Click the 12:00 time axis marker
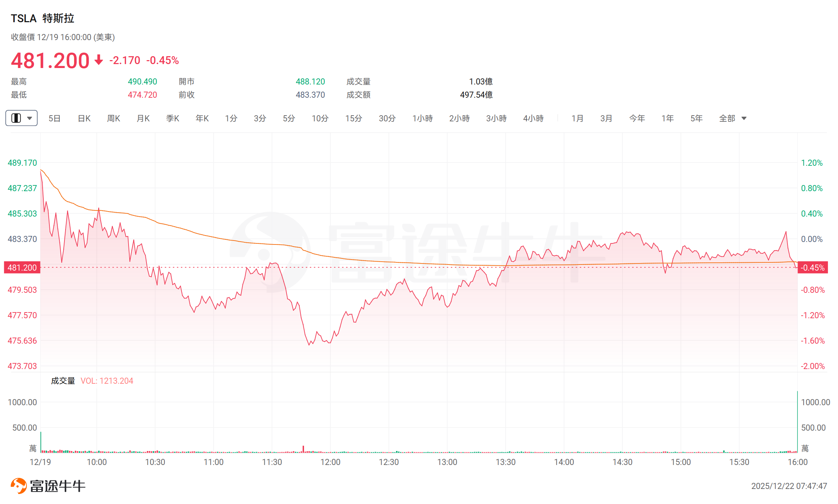 pos(330,462)
